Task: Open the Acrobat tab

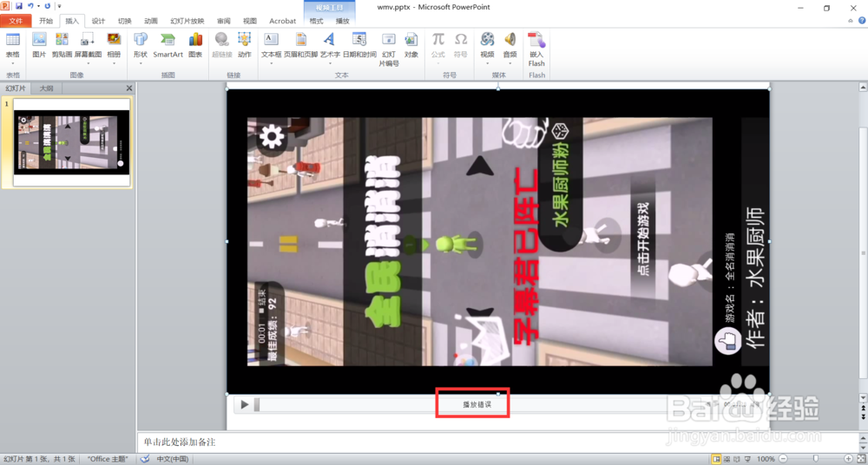Action: pyautogui.click(x=282, y=21)
